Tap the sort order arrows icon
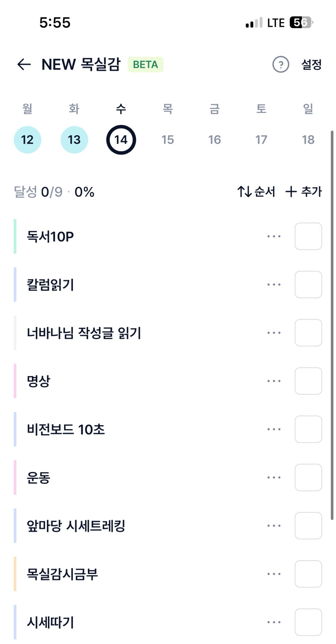The width and height of the screenshot is (336, 644). [245, 192]
